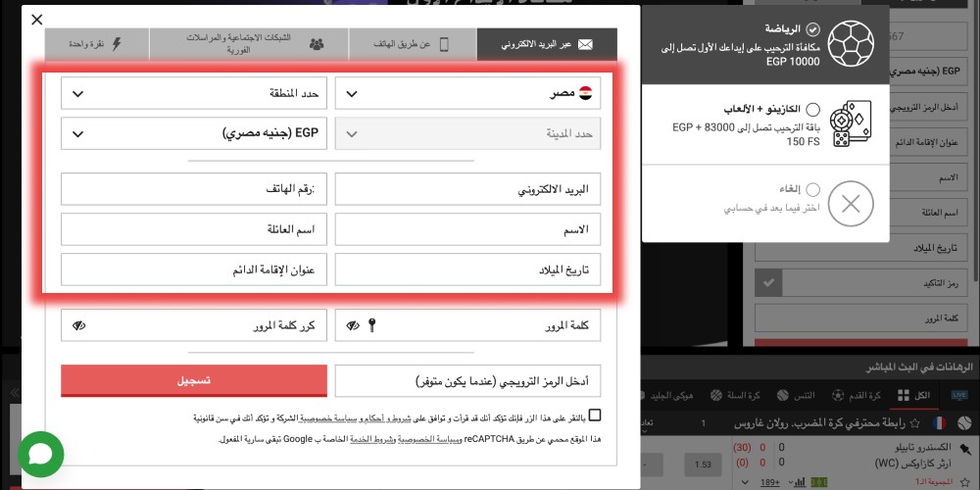Open Google's سياسة الخصوصية link
Image resolution: width=980 pixels, height=490 pixels.
pyautogui.click(x=429, y=439)
